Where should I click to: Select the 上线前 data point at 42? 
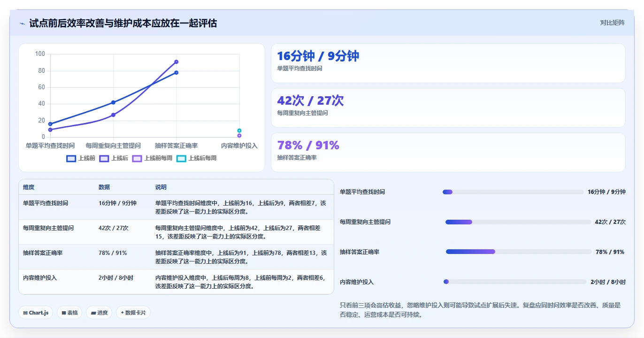(113, 102)
